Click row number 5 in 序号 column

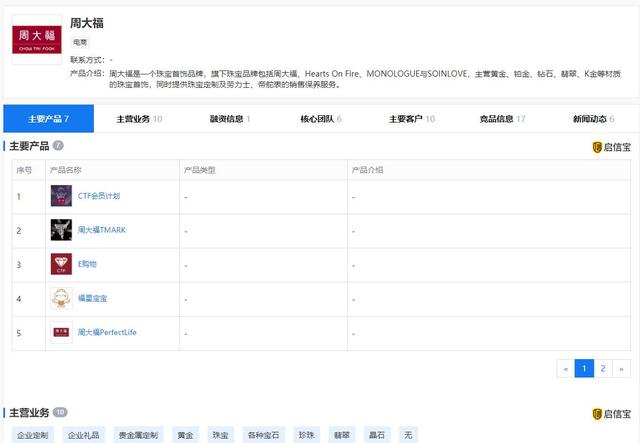19,333
